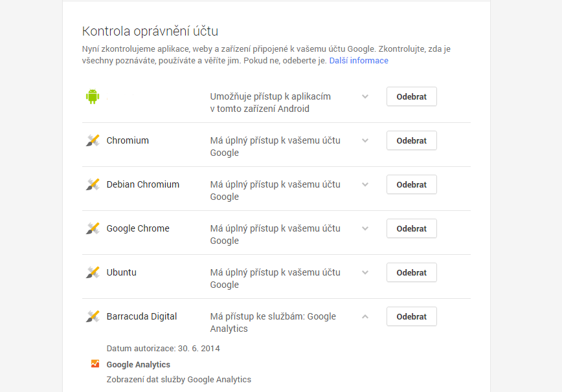Expand the Debian Chromium permission details
Viewport: 562px width, 392px height.
pos(365,184)
